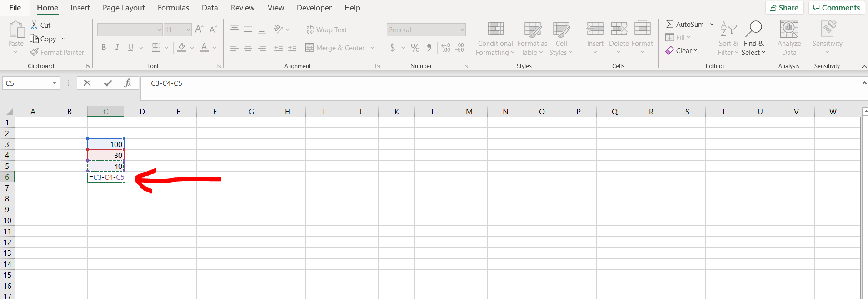This screenshot has width=868, height=299.
Task: Click the Top Align icon
Action: coord(234,29)
